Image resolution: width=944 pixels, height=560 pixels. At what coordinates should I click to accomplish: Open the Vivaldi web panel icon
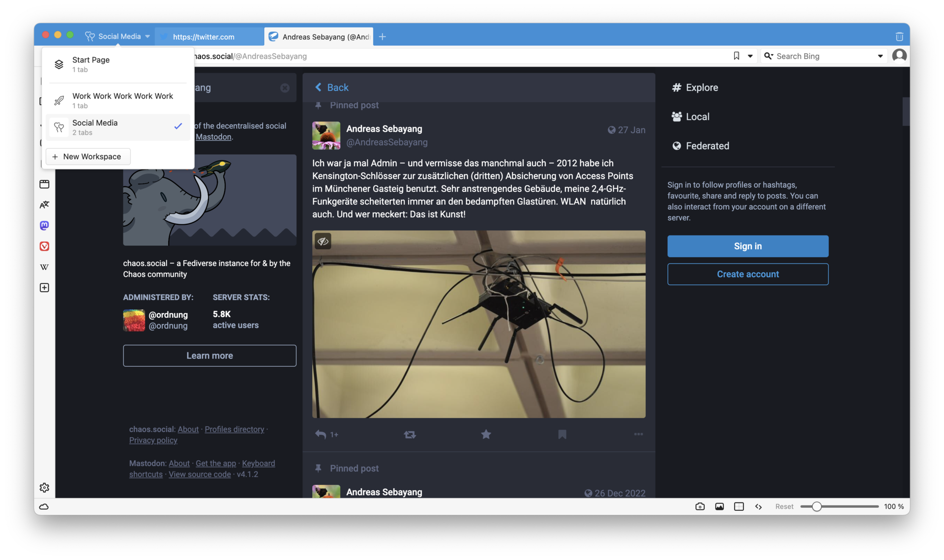(x=44, y=246)
